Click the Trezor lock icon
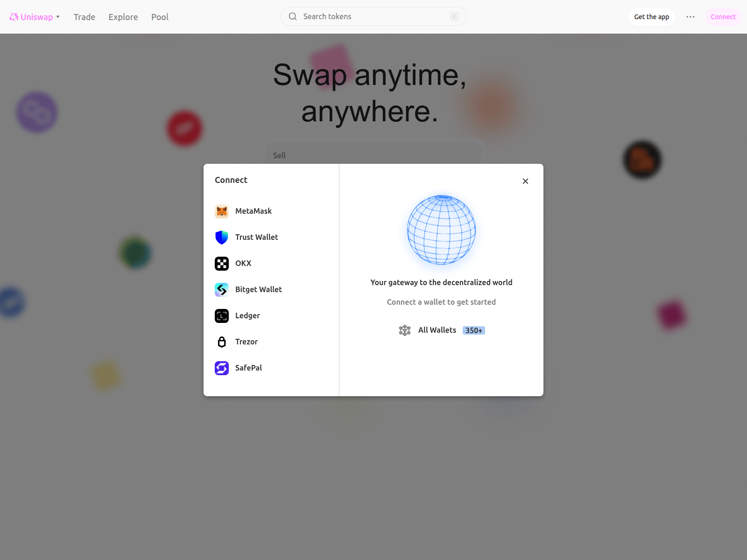The width and height of the screenshot is (747, 560). pyautogui.click(x=222, y=342)
